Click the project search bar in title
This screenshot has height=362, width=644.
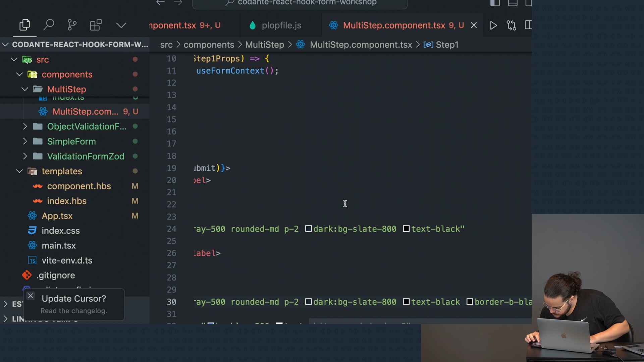tap(300, 3)
